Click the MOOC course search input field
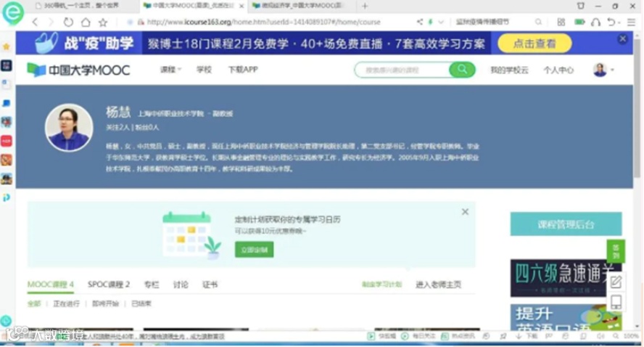The height and width of the screenshot is (347, 644). 402,70
